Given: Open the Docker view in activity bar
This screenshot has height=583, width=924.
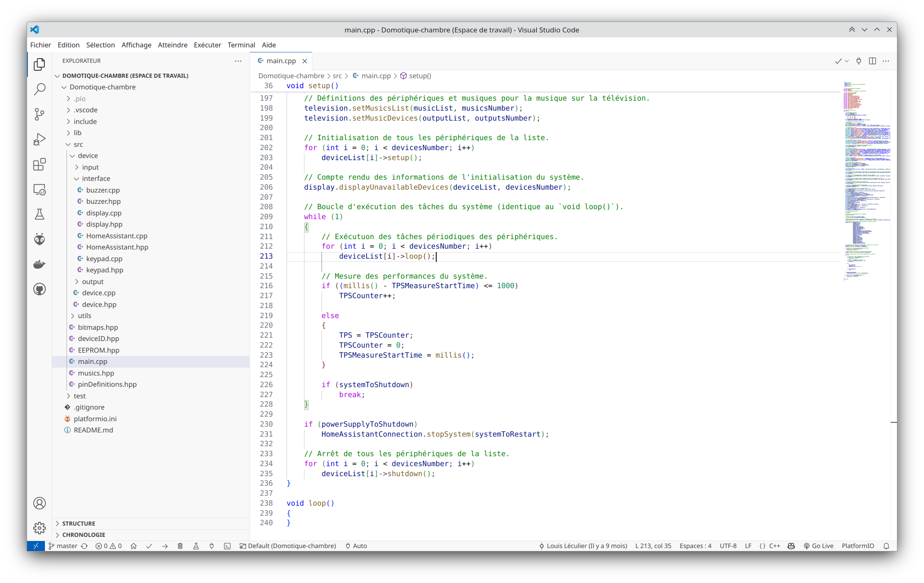Looking at the screenshot, I should pyautogui.click(x=40, y=264).
